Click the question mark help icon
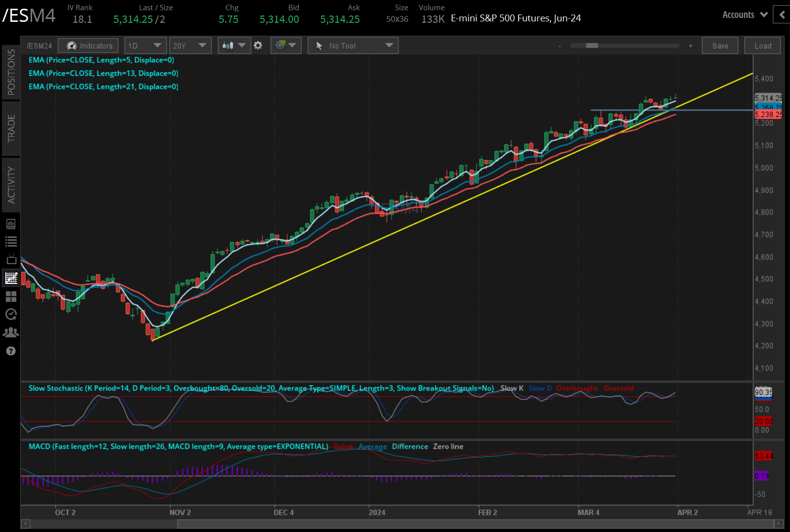Image resolution: width=790 pixels, height=532 pixels. click(x=11, y=351)
